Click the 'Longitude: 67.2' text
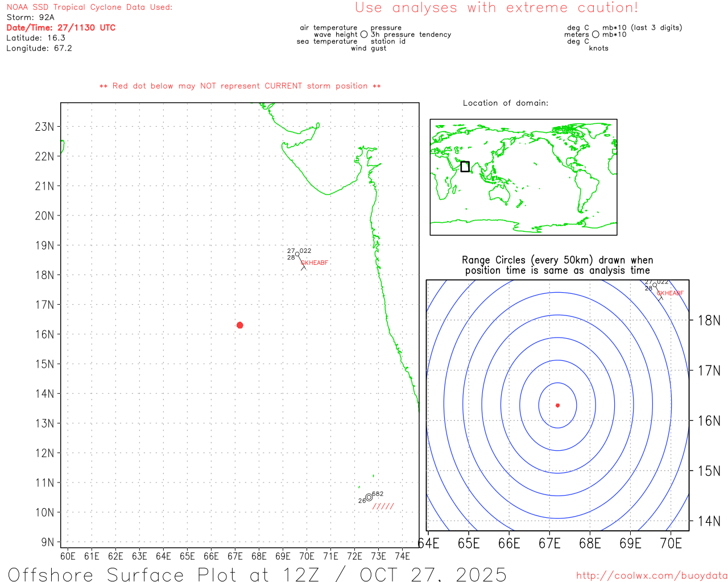This screenshot has height=582, width=728. (39, 48)
